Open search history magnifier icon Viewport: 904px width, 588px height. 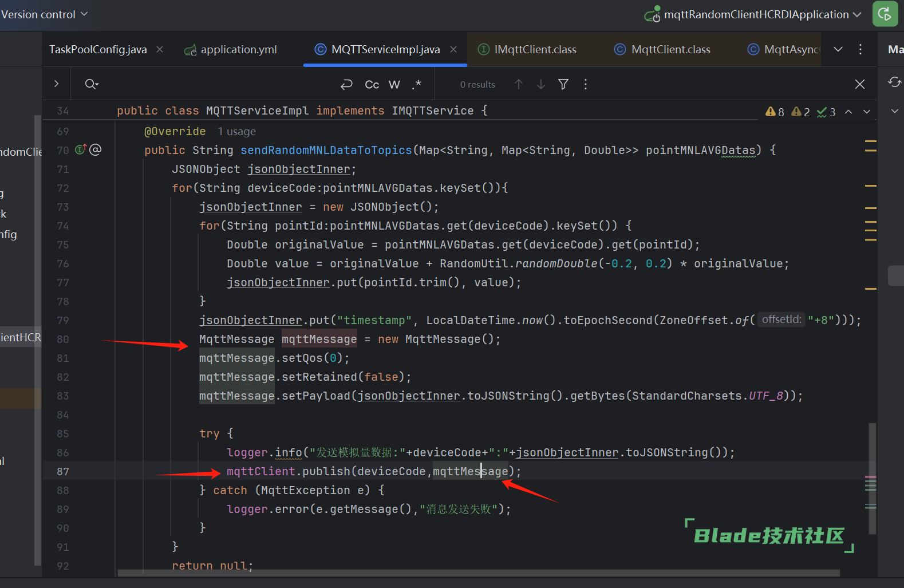point(92,85)
